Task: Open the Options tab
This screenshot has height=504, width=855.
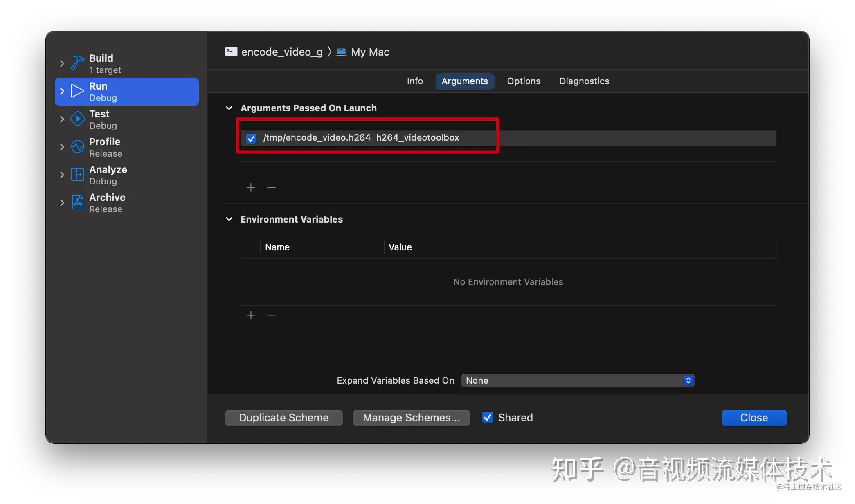Action: (x=524, y=81)
